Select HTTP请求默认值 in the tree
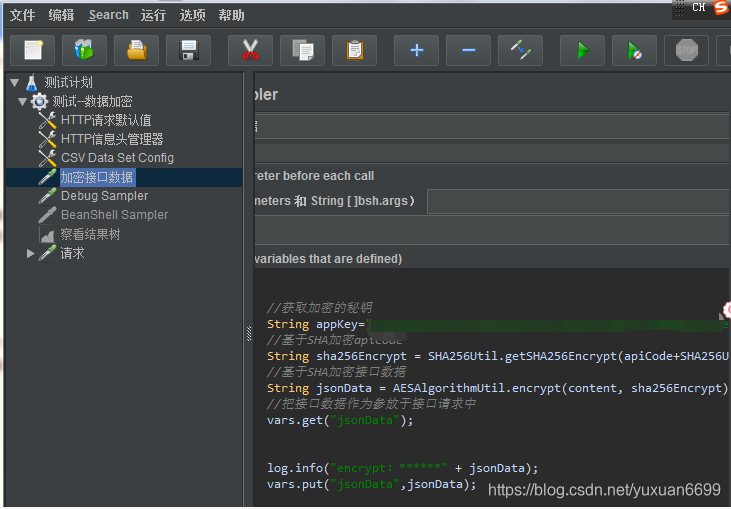Screen dimensions: 731x509 pyautogui.click(x=106, y=120)
